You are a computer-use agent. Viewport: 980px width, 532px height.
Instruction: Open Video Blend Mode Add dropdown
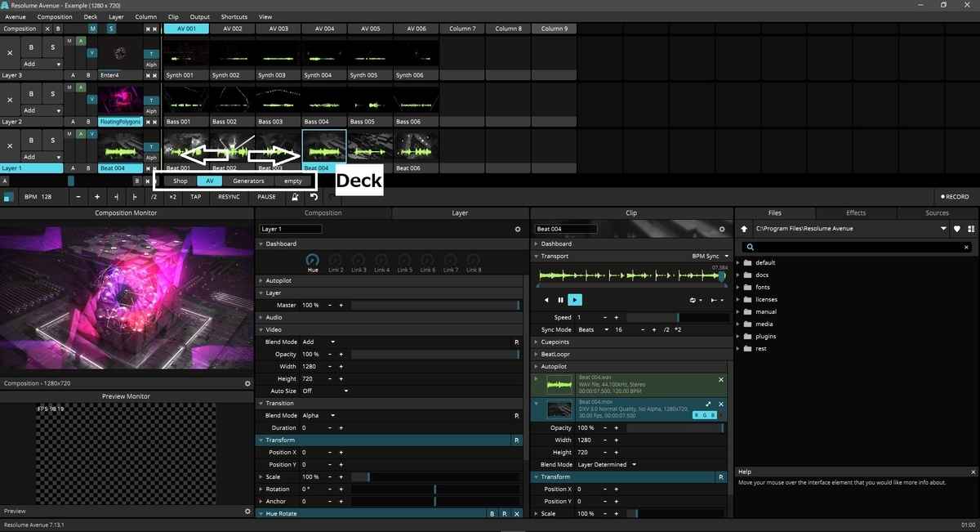point(318,342)
